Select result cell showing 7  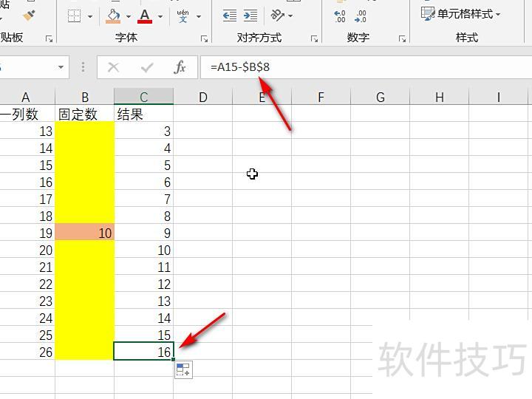(143, 199)
